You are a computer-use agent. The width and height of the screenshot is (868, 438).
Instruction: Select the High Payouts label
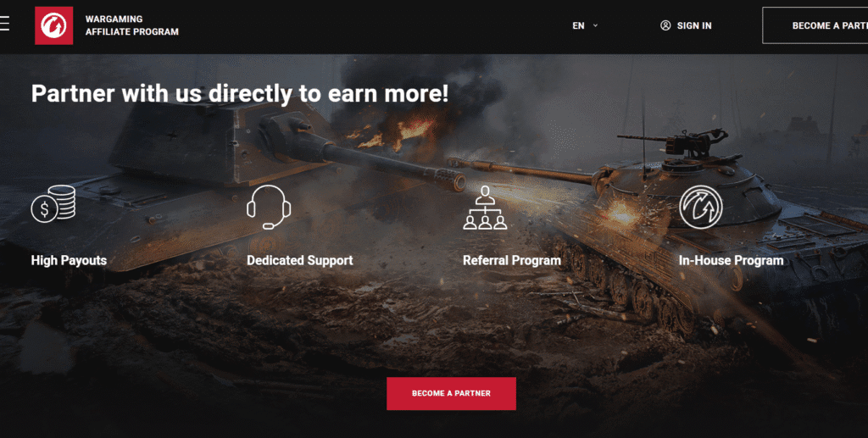click(x=69, y=260)
